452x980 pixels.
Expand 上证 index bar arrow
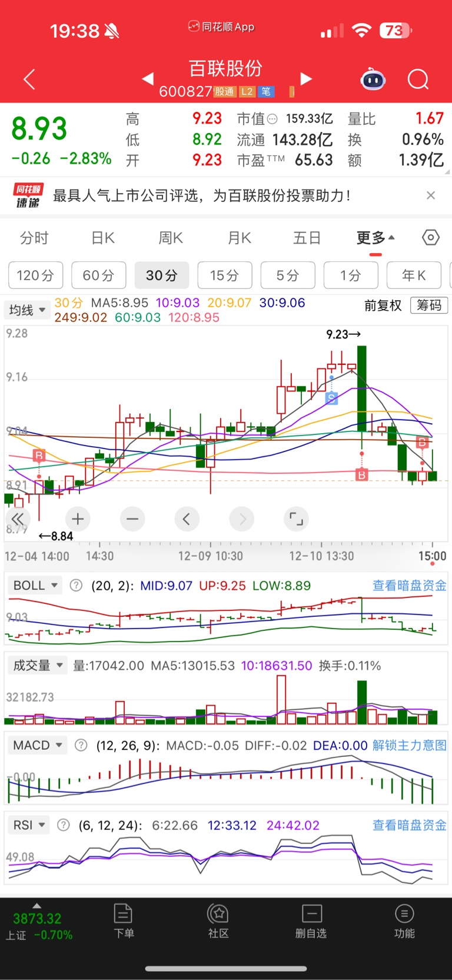click(x=37, y=905)
